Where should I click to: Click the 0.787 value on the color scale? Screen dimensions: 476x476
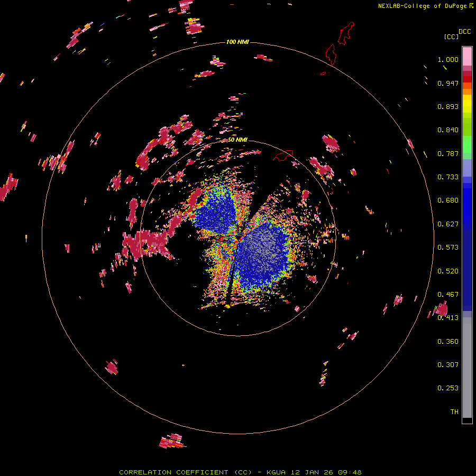click(448, 153)
